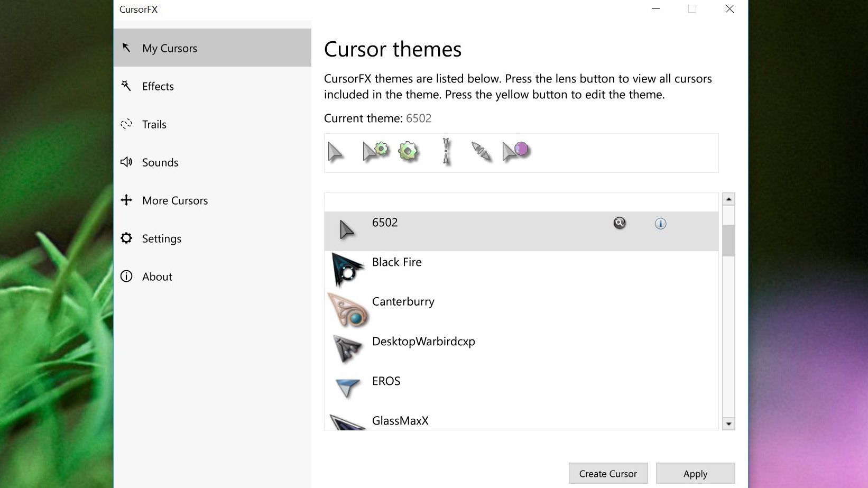Select the Black Fire cursor thumbnail
This screenshot has height=488, width=868.
[347, 270]
